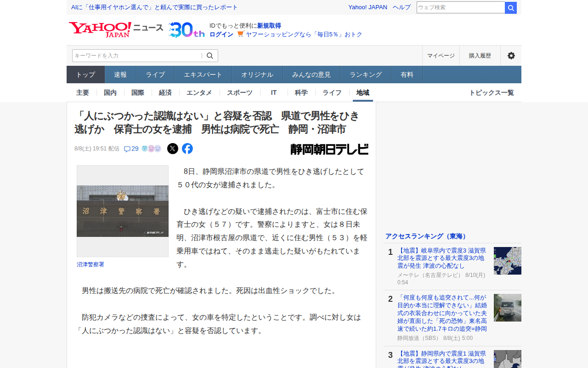The width and height of the screenshot is (588, 368).
Task: Select the 経済 category
Action: pyautogui.click(x=165, y=92)
